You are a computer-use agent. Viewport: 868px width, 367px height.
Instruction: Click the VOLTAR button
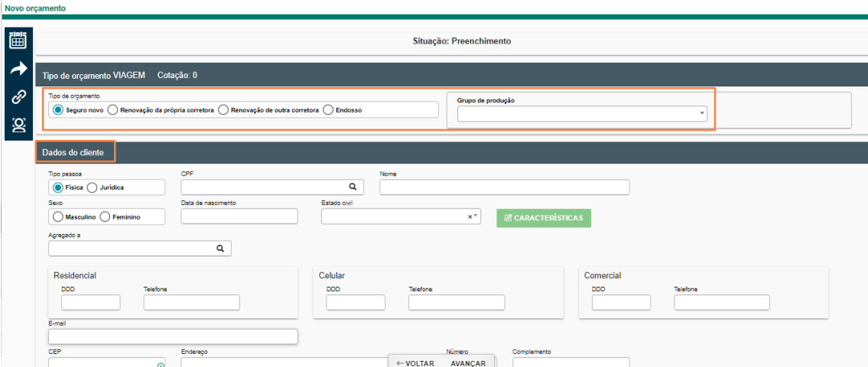pos(415,363)
